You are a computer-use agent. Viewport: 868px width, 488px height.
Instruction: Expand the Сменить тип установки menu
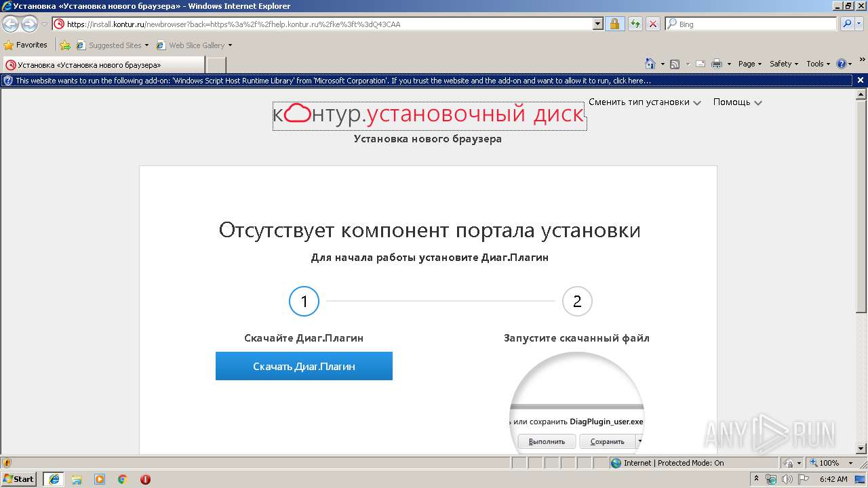pos(644,102)
